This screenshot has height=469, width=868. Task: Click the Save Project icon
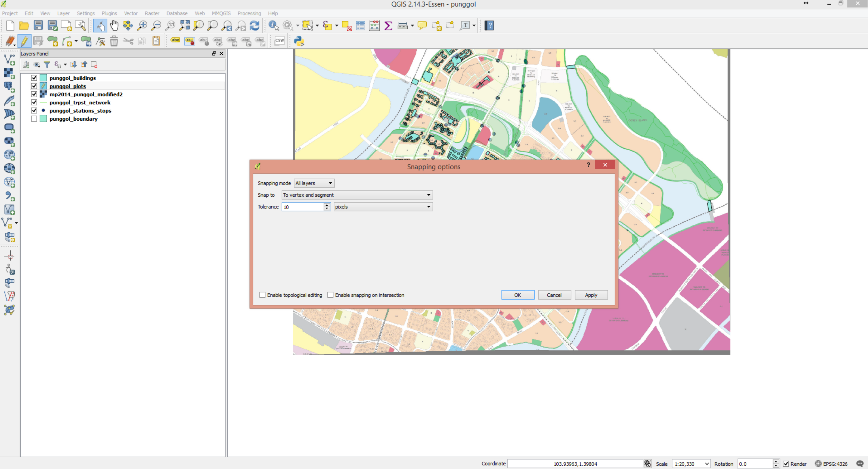pyautogui.click(x=38, y=25)
